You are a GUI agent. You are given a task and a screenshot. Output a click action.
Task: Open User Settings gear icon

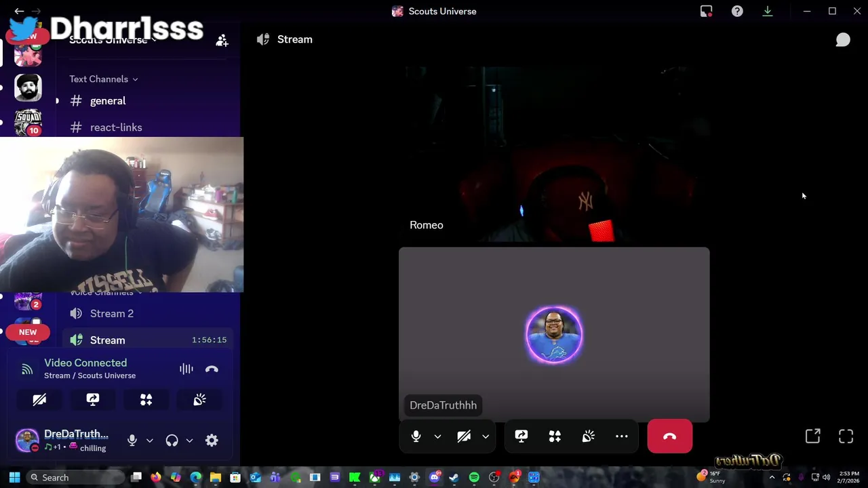coord(212,440)
